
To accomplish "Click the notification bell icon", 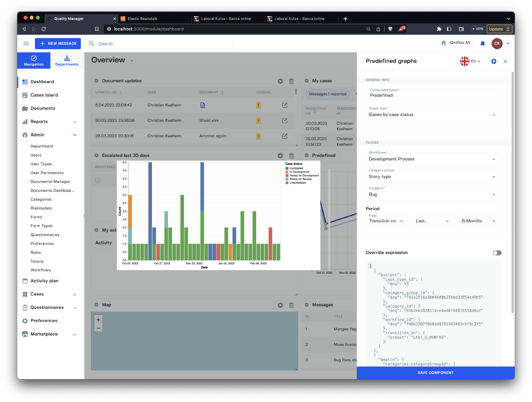I will [483, 44].
